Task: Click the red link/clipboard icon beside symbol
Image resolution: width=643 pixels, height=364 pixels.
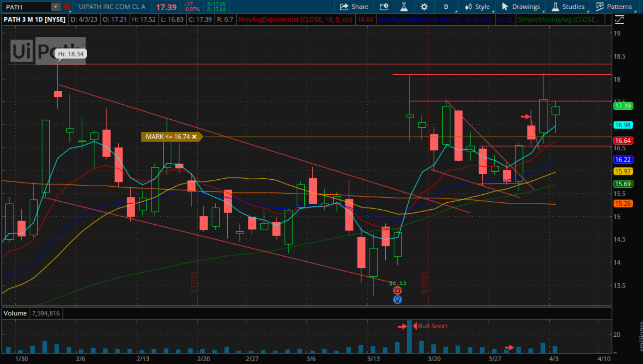Action: coord(67,7)
